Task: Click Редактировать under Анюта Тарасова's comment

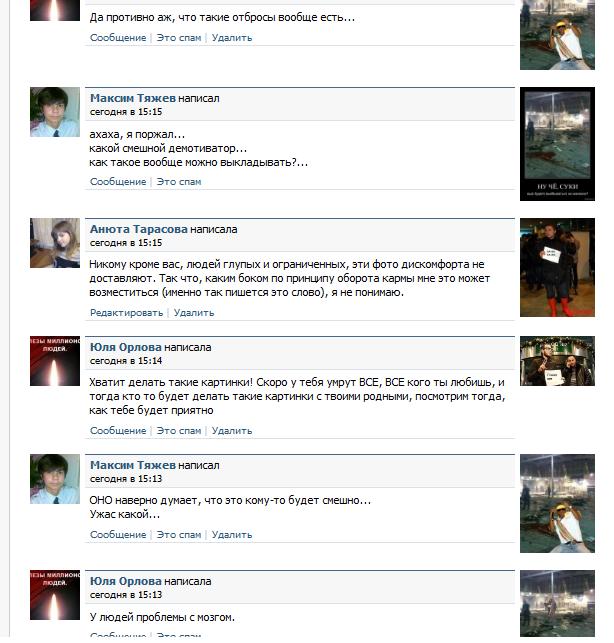Action: tap(126, 313)
